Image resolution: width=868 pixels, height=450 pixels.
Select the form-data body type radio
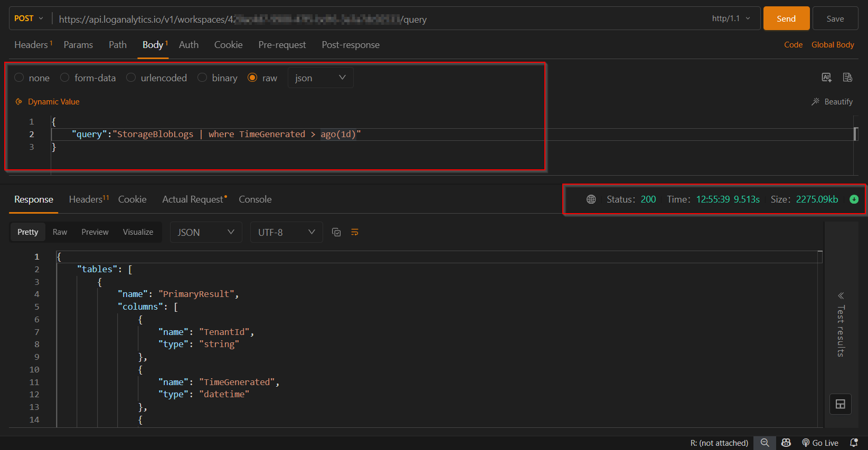64,78
